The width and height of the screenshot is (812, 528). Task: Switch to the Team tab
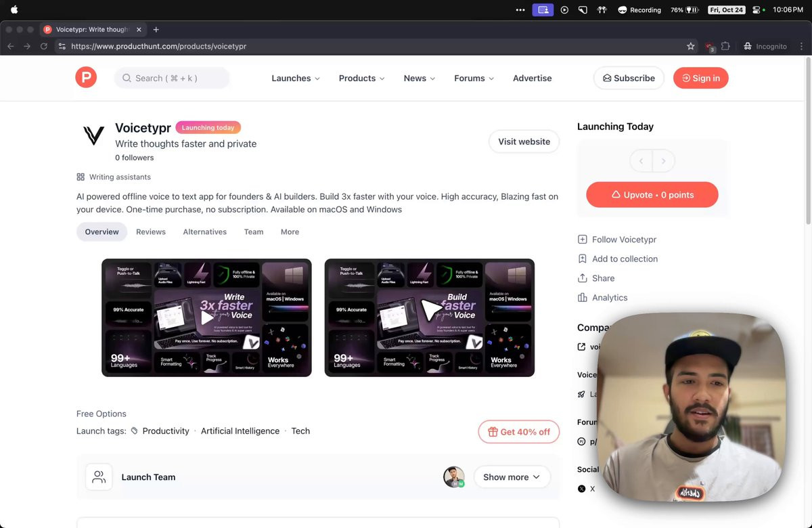(x=254, y=232)
